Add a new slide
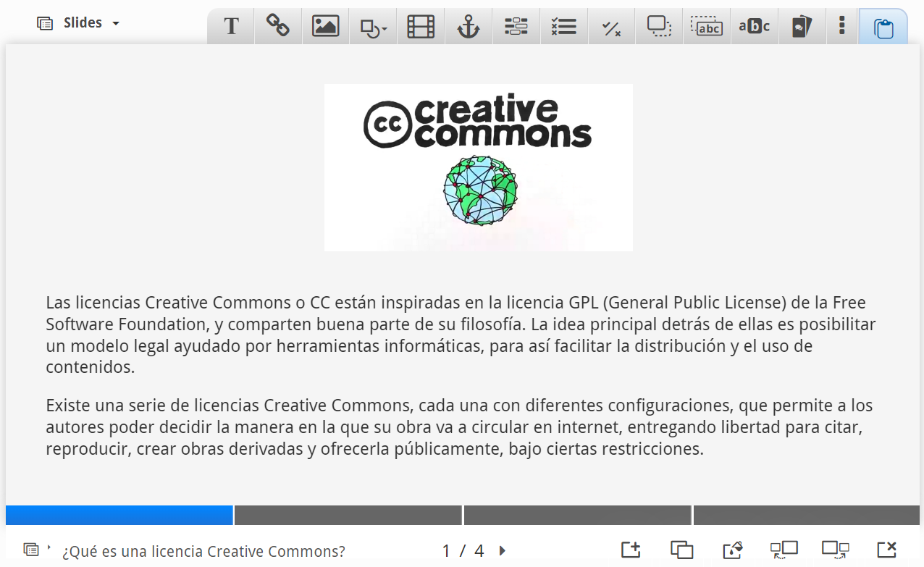The height and width of the screenshot is (567, 924). [x=631, y=550]
